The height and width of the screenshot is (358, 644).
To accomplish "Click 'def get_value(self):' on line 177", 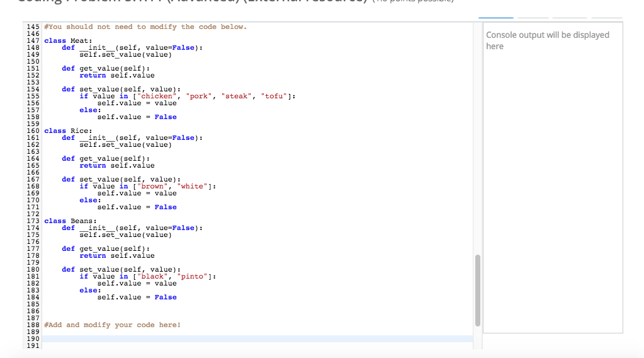I will (x=106, y=249).
